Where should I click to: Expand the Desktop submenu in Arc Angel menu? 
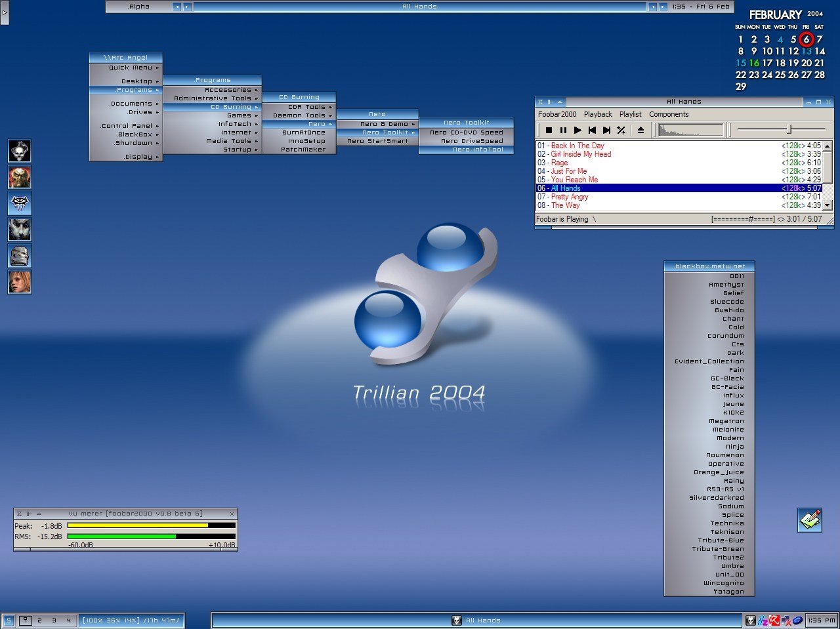pos(126,81)
